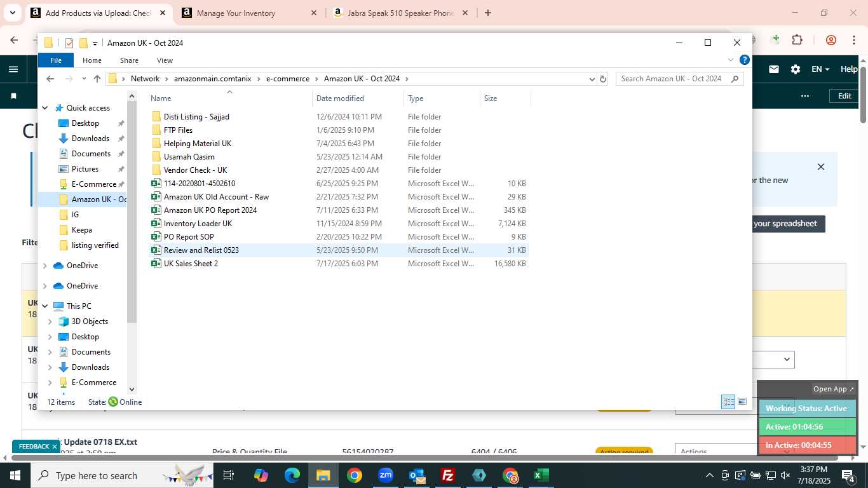Expand the File Explorer ribbon

(731, 60)
